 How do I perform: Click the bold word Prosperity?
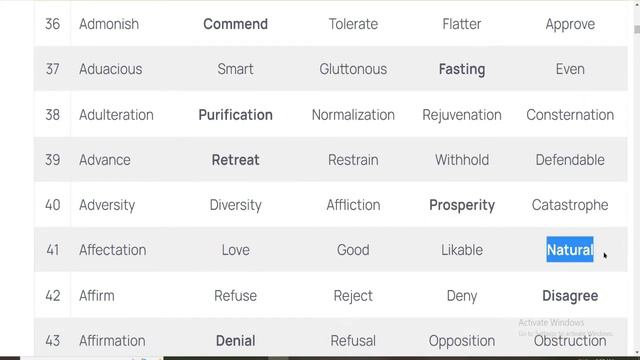coord(462,205)
